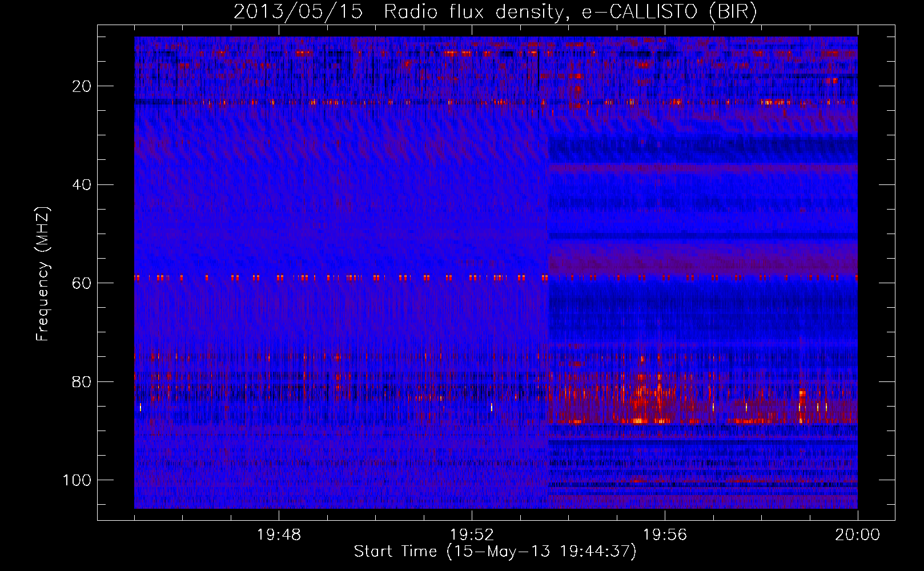Click the "19:48" time tick label
The height and width of the screenshot is (571, 924).
279,535
